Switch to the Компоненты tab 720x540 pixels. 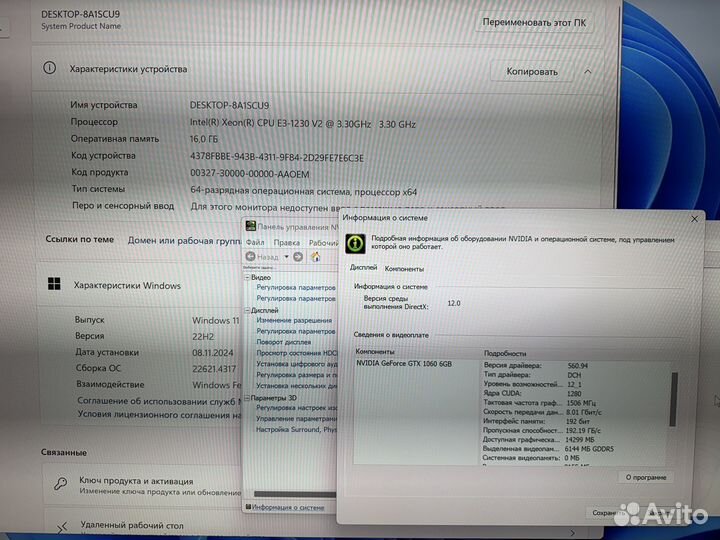[x=404, y=269]
